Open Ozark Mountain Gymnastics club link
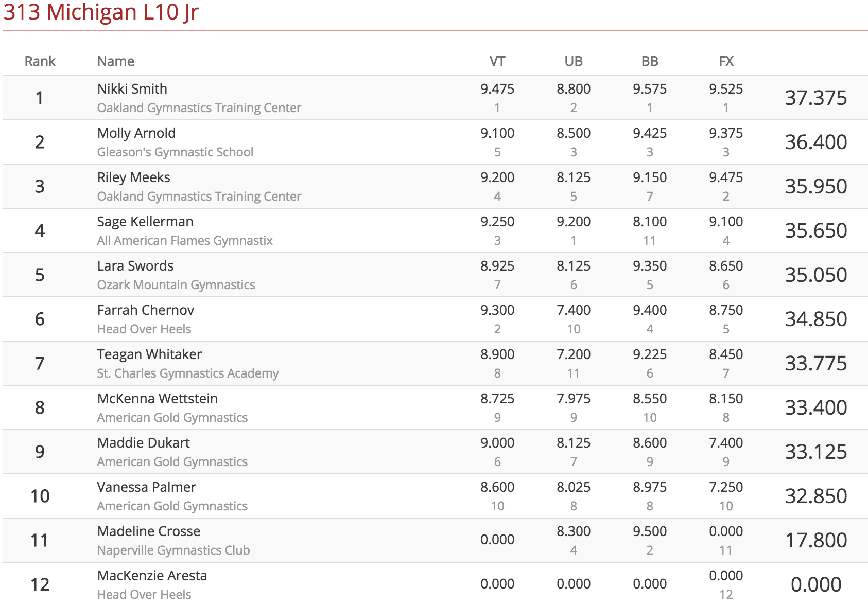The image size is (868, 606). 176,285
